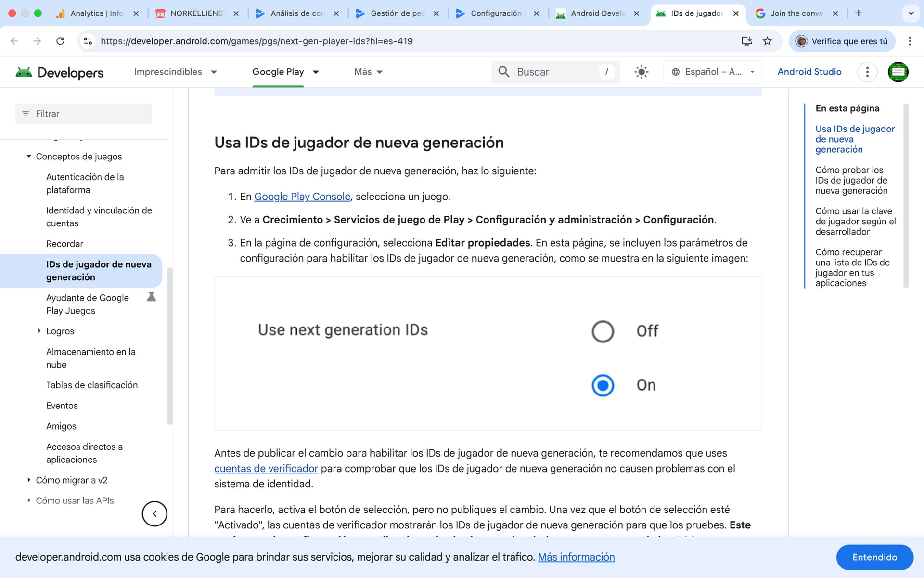Image resolution: width=924 pixels, height=578 pixels.
Task: Switch to the Android Developers browser tab
Action: click(x=598, y=13)
